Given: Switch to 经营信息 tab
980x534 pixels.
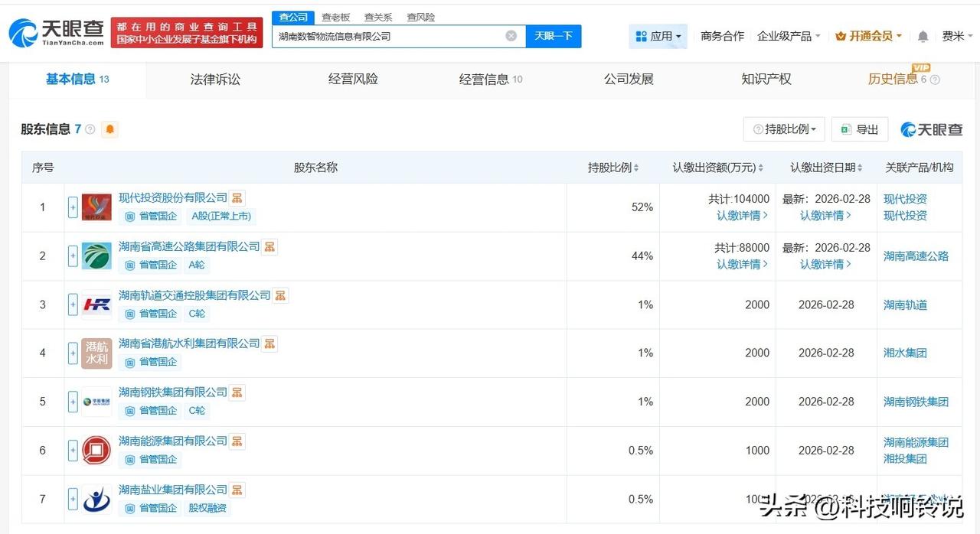Looking at the screenshot, I should [491, 79].
